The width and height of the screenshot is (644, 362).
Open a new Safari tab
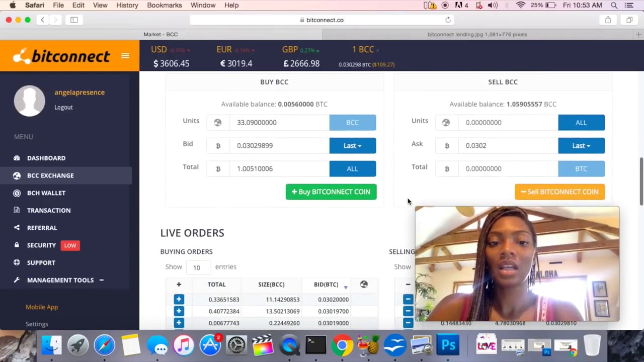[x=638, y=34]
